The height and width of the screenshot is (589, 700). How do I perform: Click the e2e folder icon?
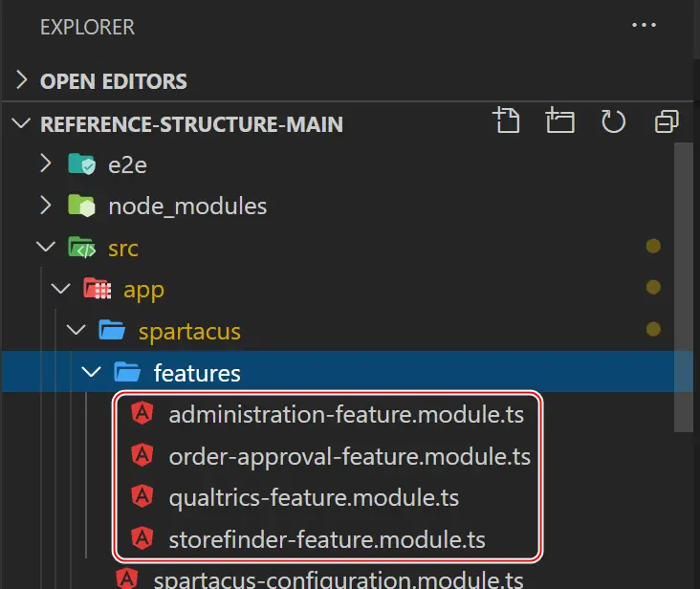click(x=81, y=164)
